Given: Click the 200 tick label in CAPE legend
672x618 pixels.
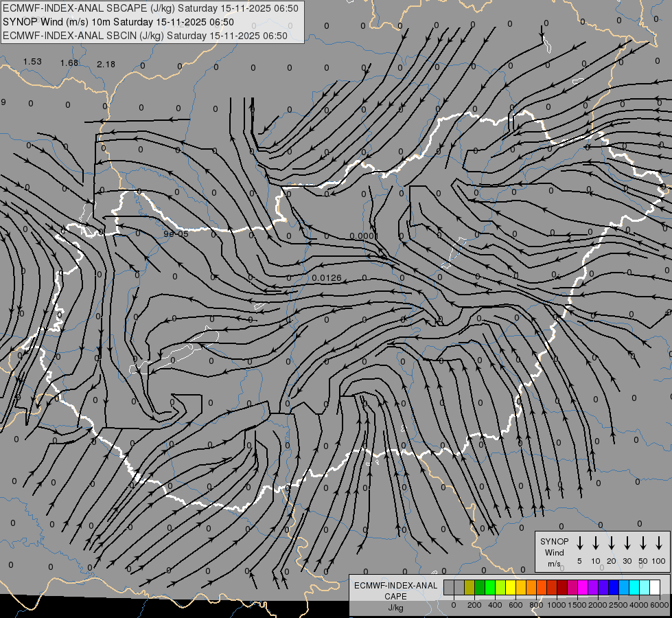Looking at the screenshot, I should [474, 605].
